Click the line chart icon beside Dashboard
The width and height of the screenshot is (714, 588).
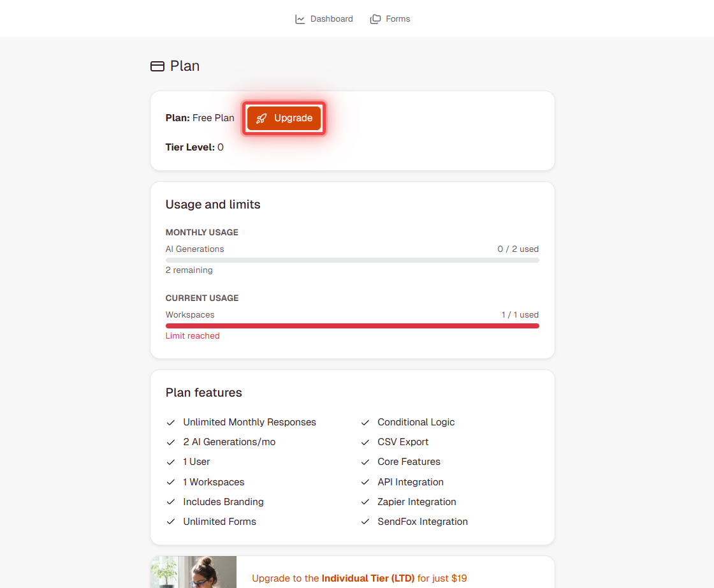pyautogui.click(x=300, y=18)
